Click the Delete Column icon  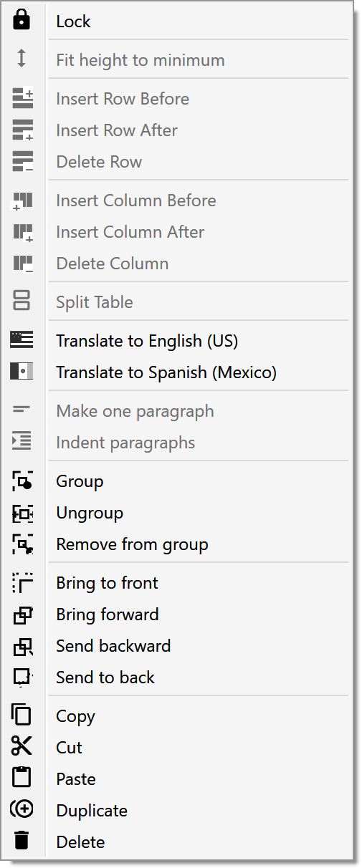point(23,264)
